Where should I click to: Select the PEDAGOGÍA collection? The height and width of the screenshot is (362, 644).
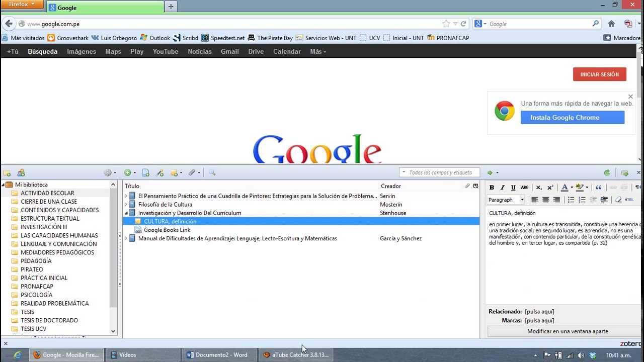[36, 261]
